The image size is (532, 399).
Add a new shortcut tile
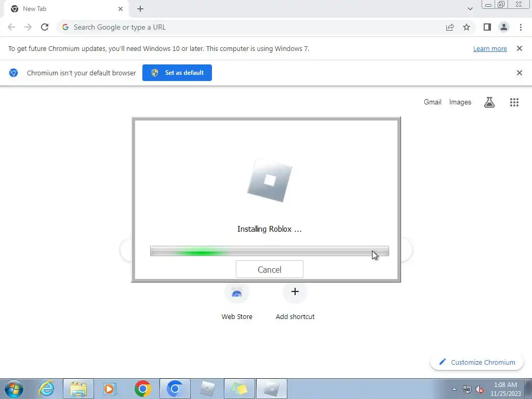[x=295, y=301]
